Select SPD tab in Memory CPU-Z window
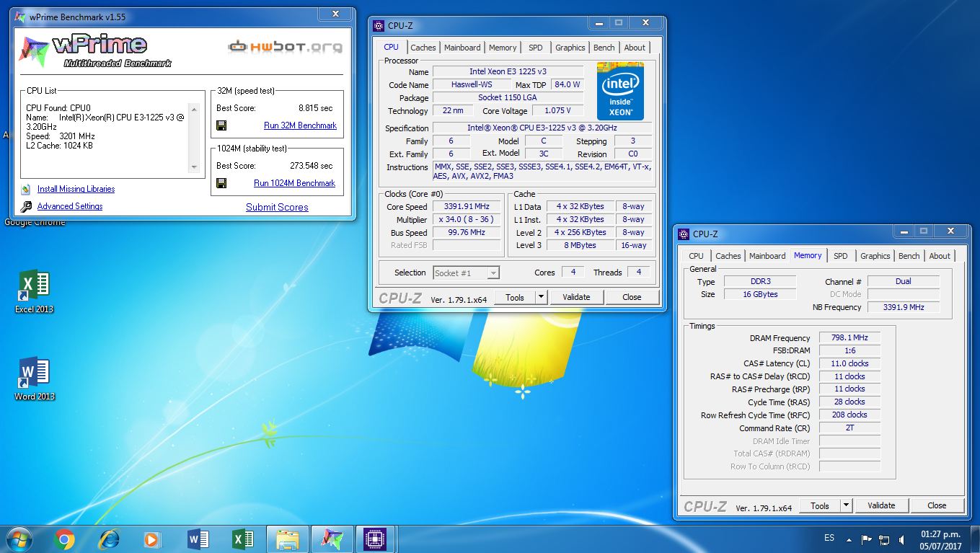Screen dimensions: 980x553 841,256
